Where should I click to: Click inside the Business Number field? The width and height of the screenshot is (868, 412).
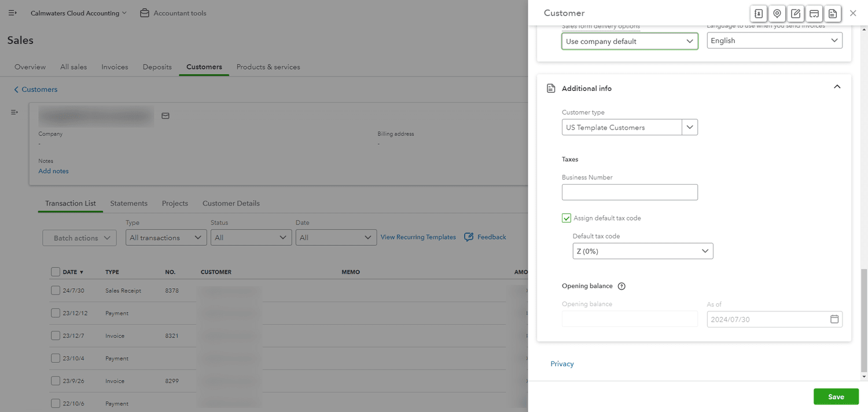click(x=629, y=192)
